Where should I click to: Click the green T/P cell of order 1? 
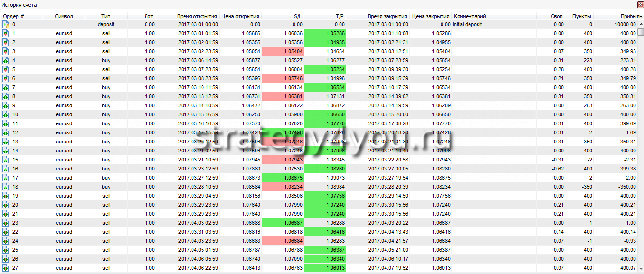click(x=325, y=33)
